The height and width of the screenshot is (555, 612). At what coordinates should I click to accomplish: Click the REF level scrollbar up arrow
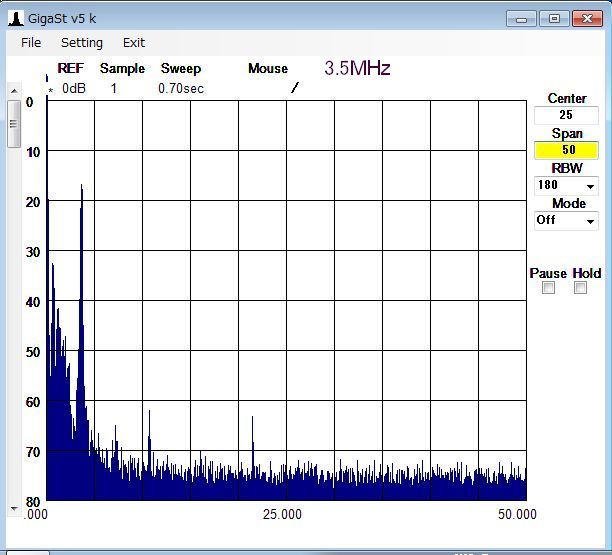tap(14, 91)
